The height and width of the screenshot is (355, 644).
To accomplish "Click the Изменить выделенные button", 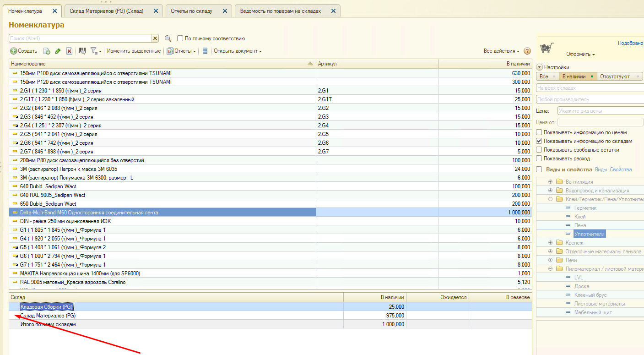I will 134,51.
